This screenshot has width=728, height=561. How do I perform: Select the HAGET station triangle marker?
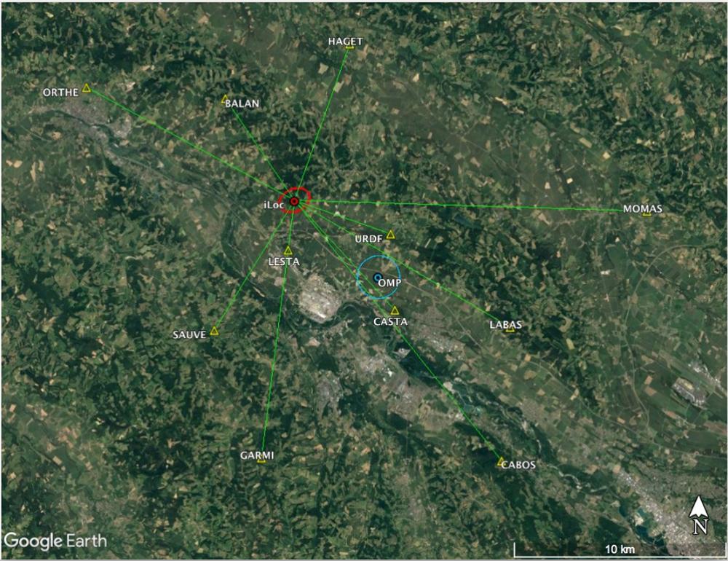pos(350,46)
